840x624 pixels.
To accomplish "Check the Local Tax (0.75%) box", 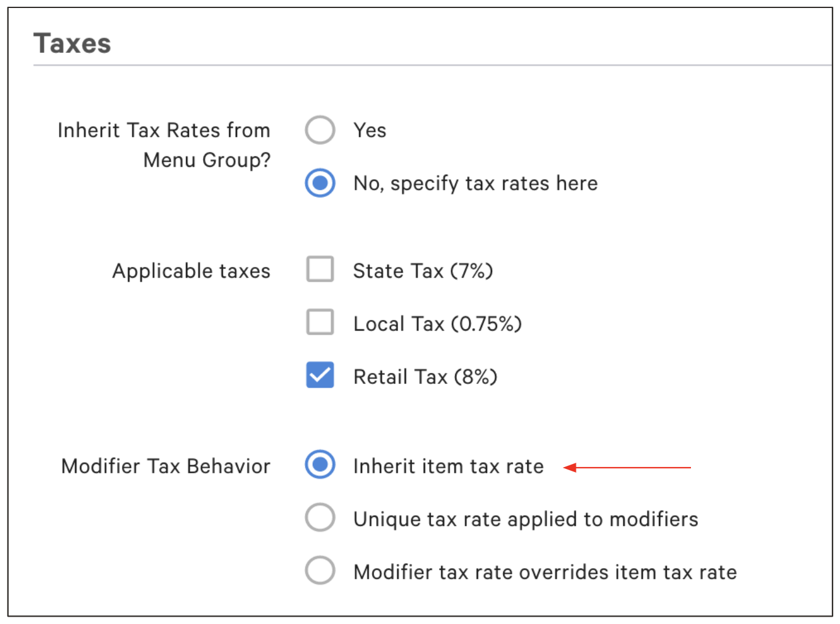I will tap(320, 322).
